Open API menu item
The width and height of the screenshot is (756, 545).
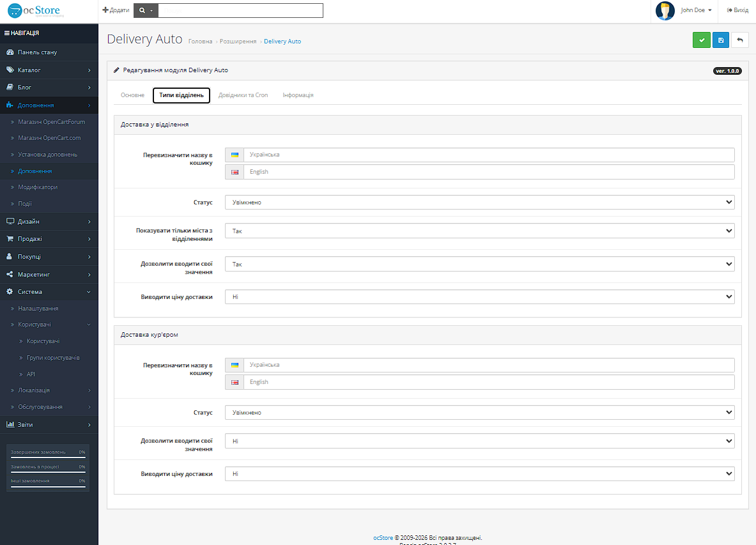click(31, 374)
